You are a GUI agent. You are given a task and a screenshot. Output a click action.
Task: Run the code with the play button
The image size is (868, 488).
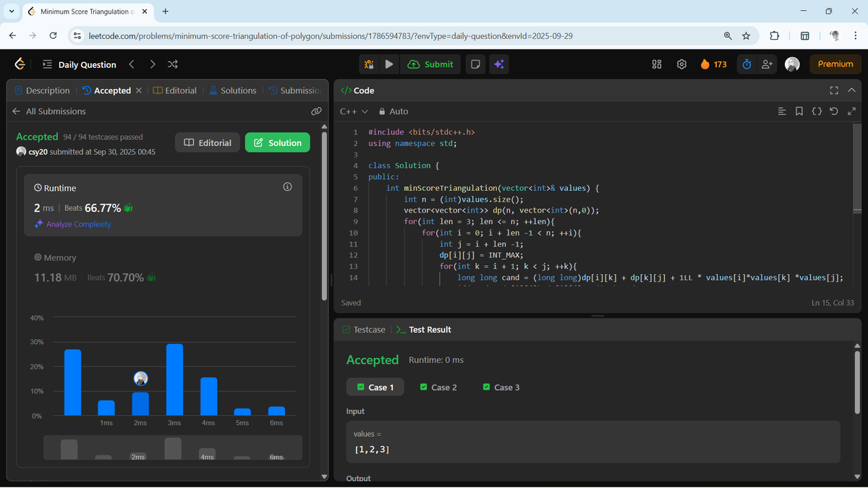point(389,64)
